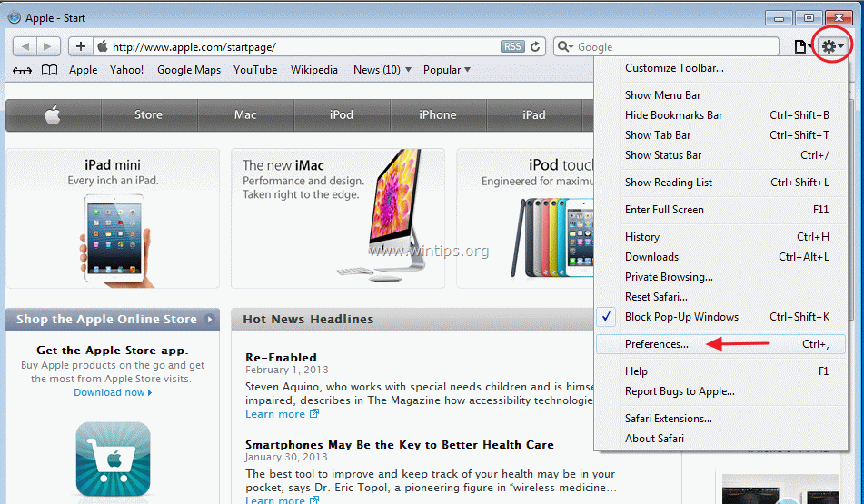Select Show Status Bar

720,155
